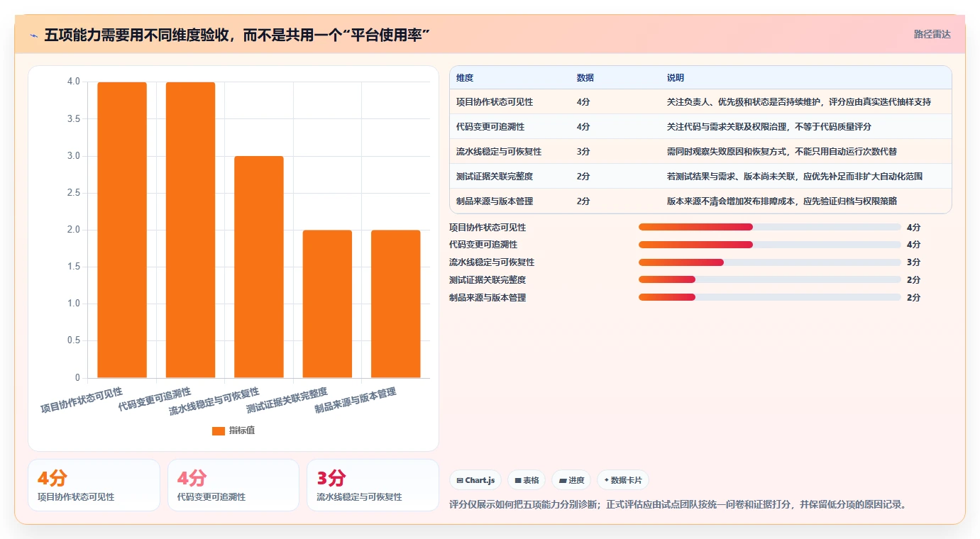Viewport: 980px width, 539px height.
Task: Click the 项目协作状态可见性 x-axis label
Action: pos(82,400)
